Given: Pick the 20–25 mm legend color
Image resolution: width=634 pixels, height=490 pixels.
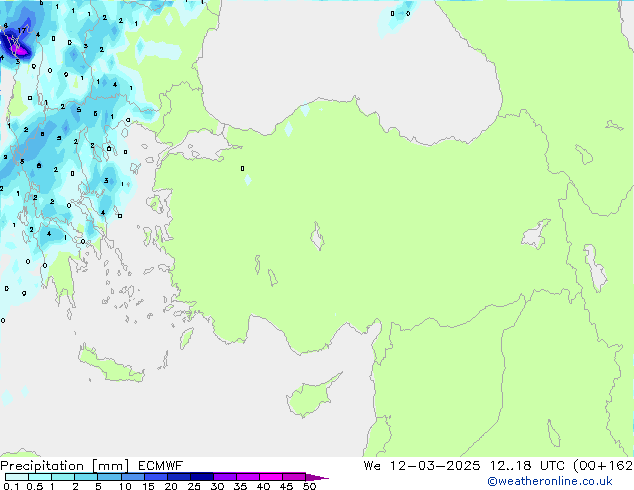Looking at the screenshot, I should click(x=178, y=477).
